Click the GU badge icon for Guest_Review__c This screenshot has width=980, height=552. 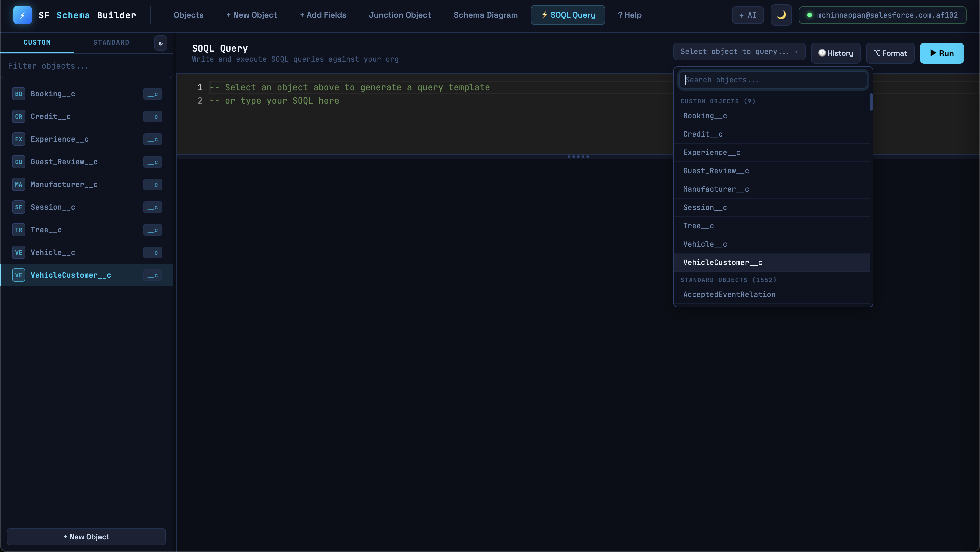pos(19,162)
